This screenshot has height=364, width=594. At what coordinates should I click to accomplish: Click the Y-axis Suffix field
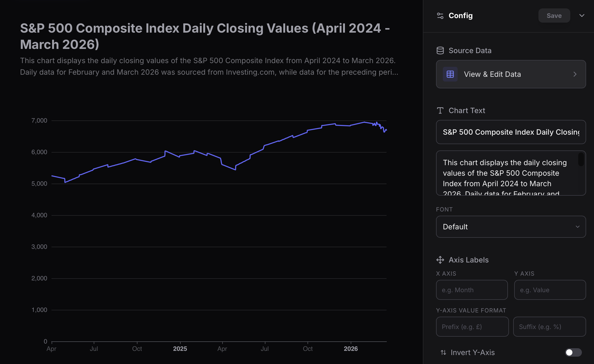(549, 327)
